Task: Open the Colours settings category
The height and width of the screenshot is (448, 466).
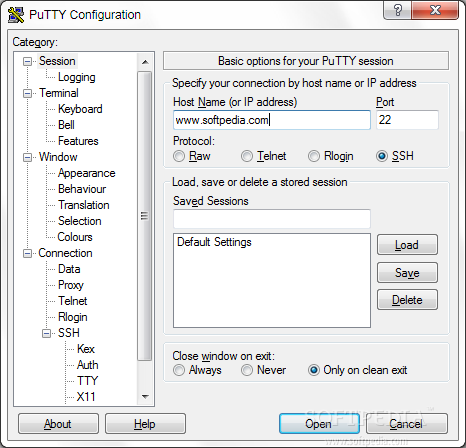Action: (75, 237)
